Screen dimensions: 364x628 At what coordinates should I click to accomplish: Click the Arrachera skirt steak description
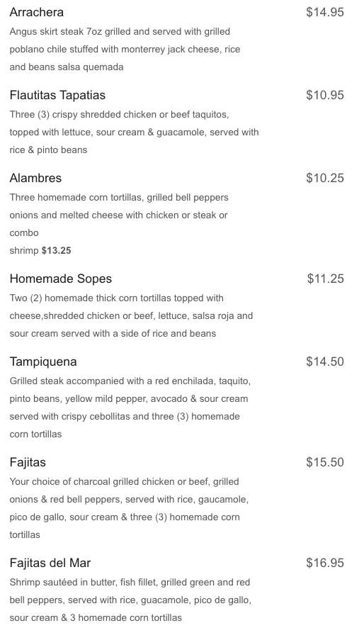point(125,50)
